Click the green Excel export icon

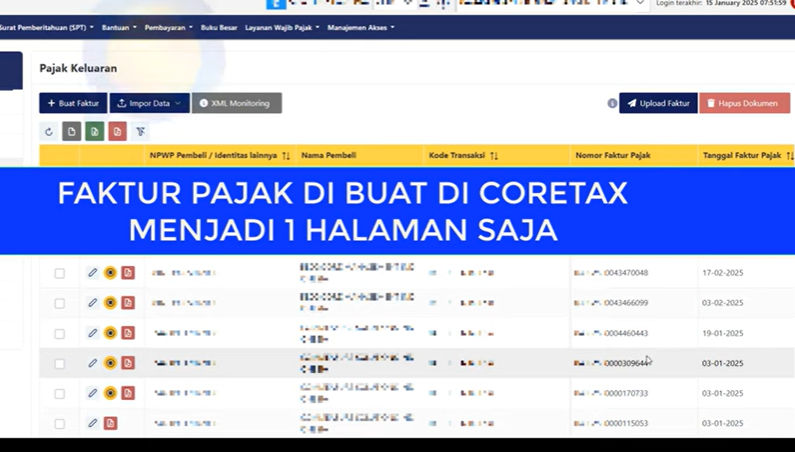(x=94, y=132)
